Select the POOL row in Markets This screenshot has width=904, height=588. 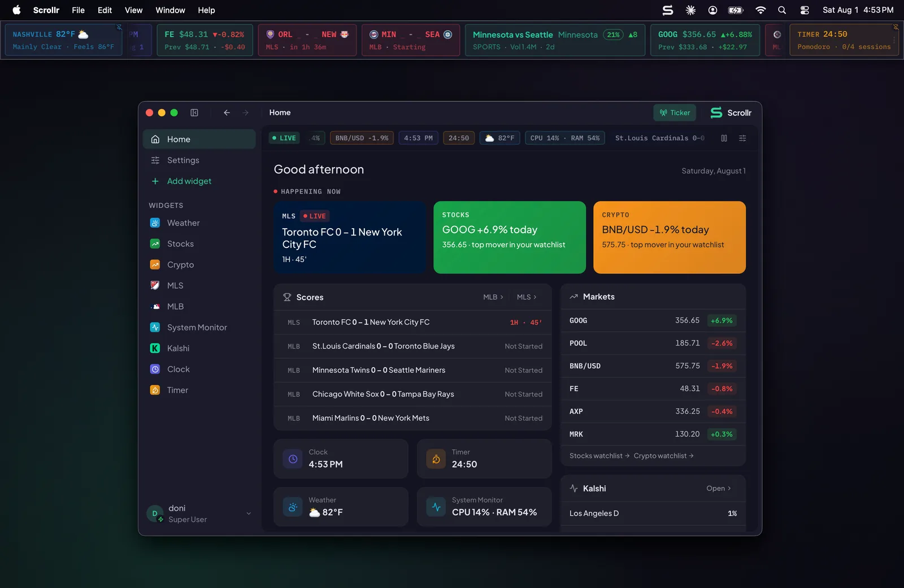click(x=653, y=343)
